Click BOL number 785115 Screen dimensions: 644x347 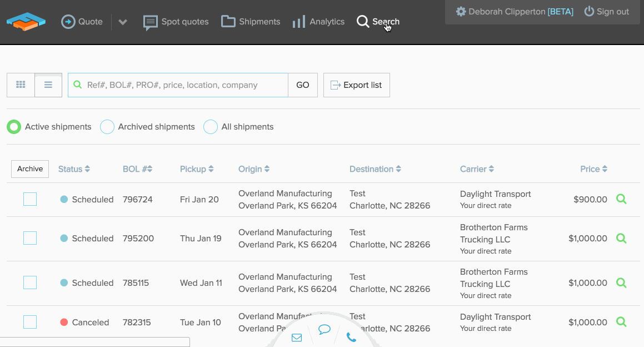[x=136, y=283]
